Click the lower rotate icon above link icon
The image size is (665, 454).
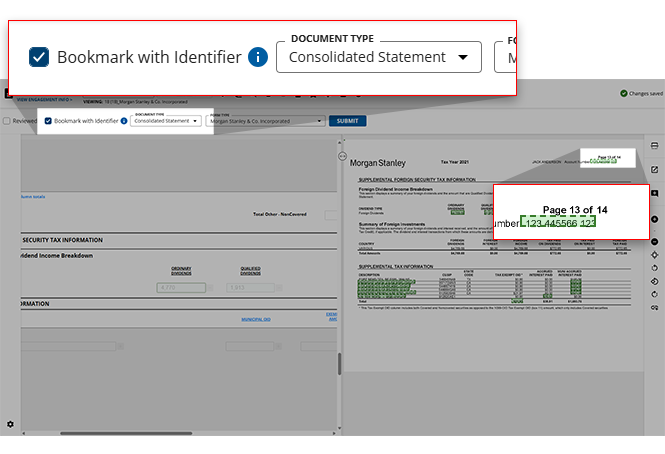(654, 294)
